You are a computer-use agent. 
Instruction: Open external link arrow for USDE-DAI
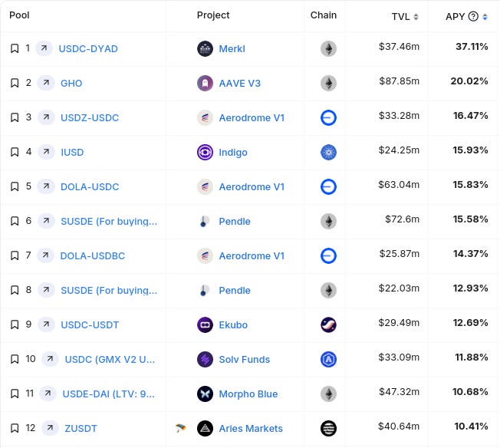pyautogui.click(x=48, y=393)
